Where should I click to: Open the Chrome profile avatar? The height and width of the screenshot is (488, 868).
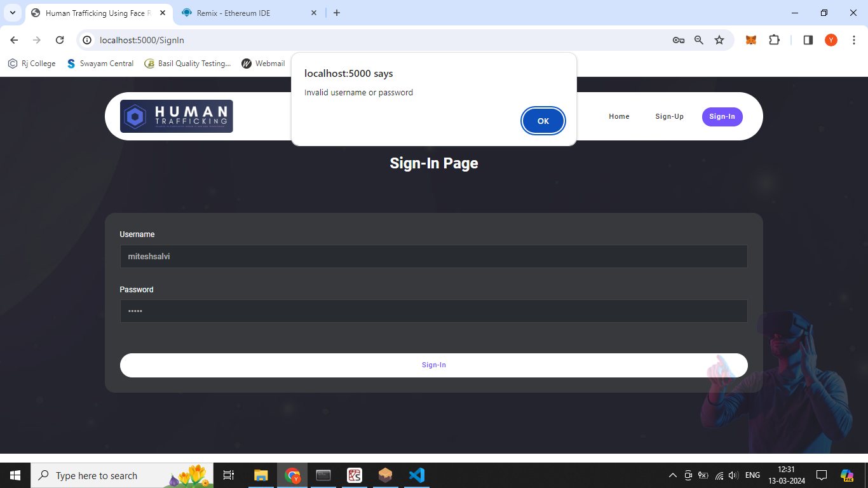(831, 40)
